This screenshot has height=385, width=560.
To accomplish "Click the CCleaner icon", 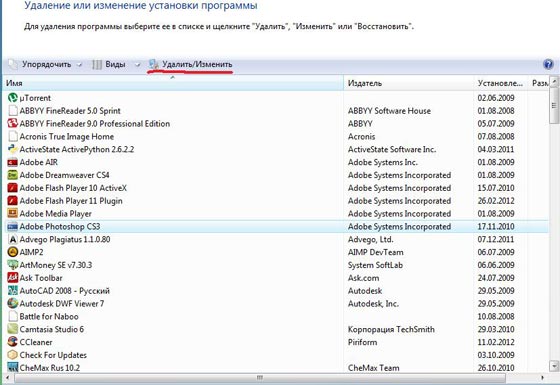I will point(12,342).
